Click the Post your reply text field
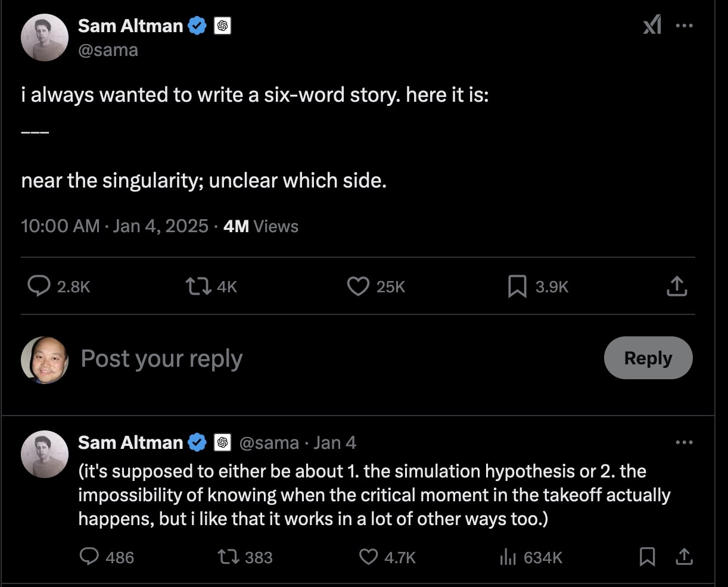The height and width of the screenshot is (587, 728). pyautogui.click(x=161, y=358)
